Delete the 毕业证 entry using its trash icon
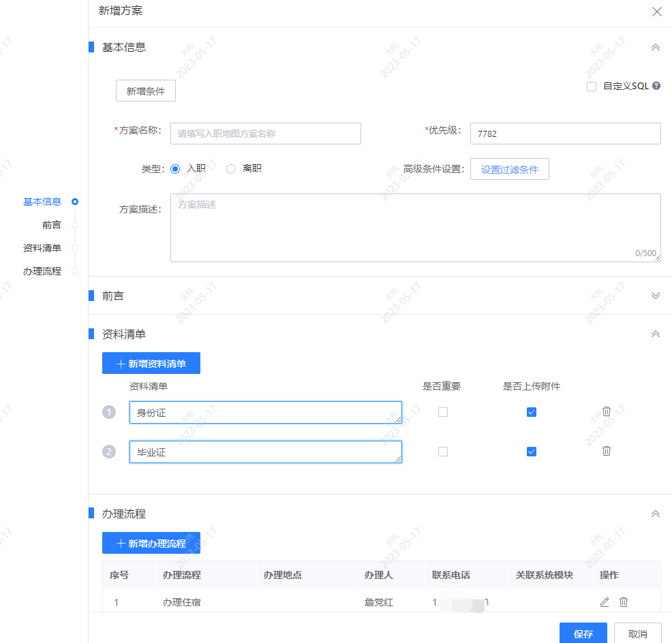The width and height of the screenshot is (672, 643). coord(607,451)
